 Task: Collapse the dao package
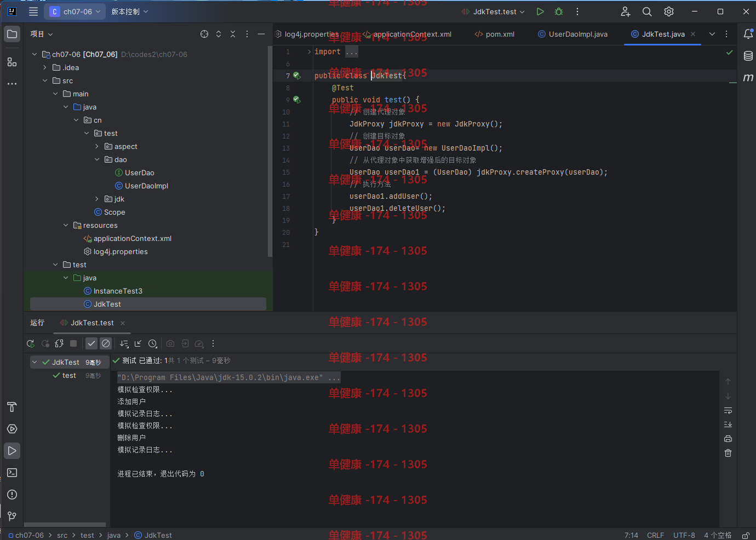pyautogui.click(x=97, y=159)
